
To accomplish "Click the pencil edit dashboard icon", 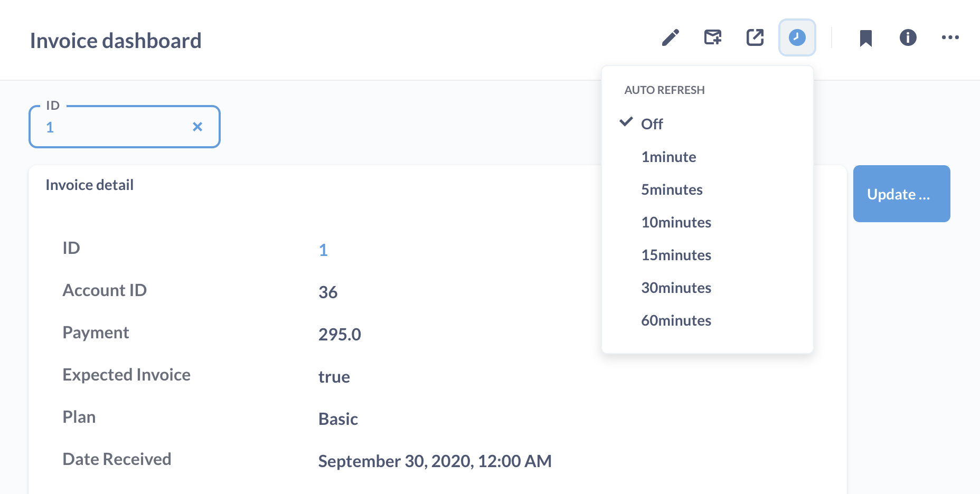I will coord(671,37).
